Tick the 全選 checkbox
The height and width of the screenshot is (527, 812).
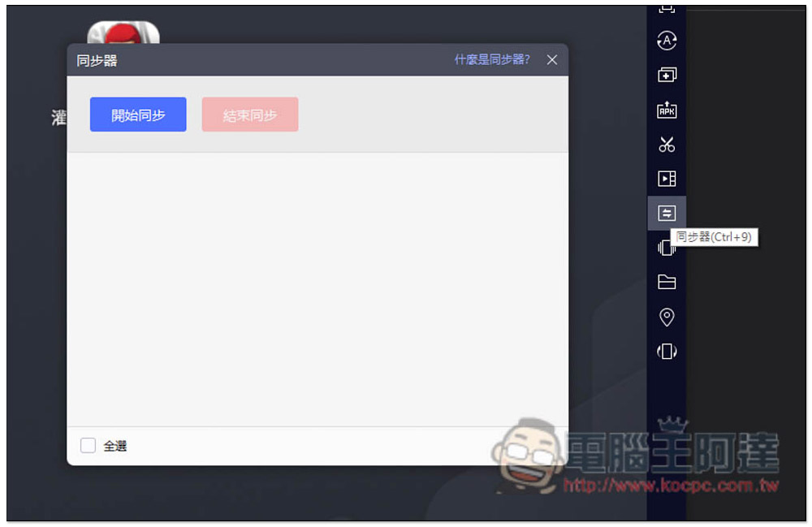pyautogui.click(x=88, y=445)
